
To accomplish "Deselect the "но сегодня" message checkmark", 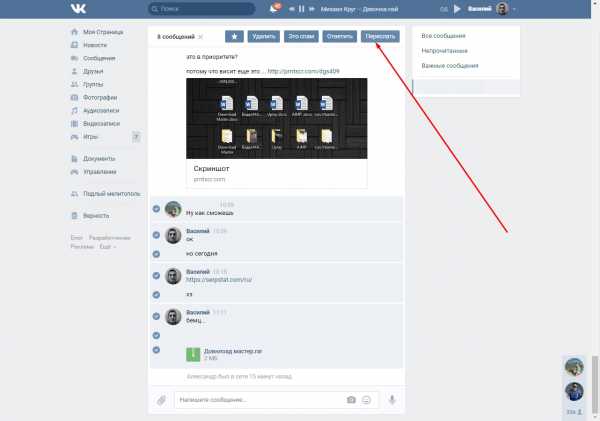I will pyautogui.click(x=156, y=254).
